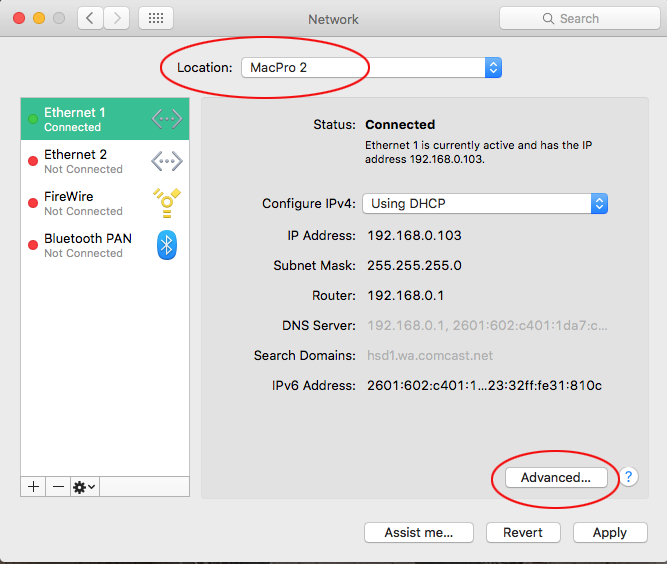Click the IPv6 Address value

tap(485, 385)
